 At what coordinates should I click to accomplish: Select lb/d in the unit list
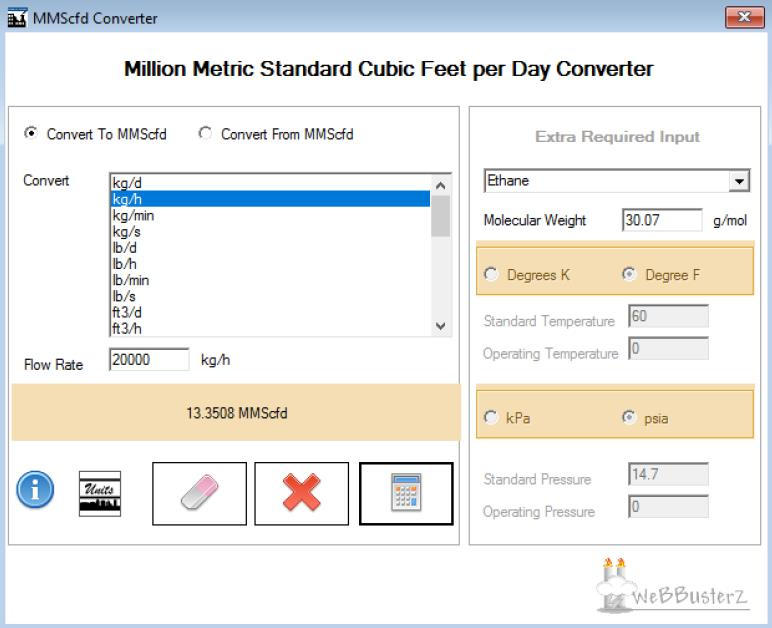(x=270, y=248)
